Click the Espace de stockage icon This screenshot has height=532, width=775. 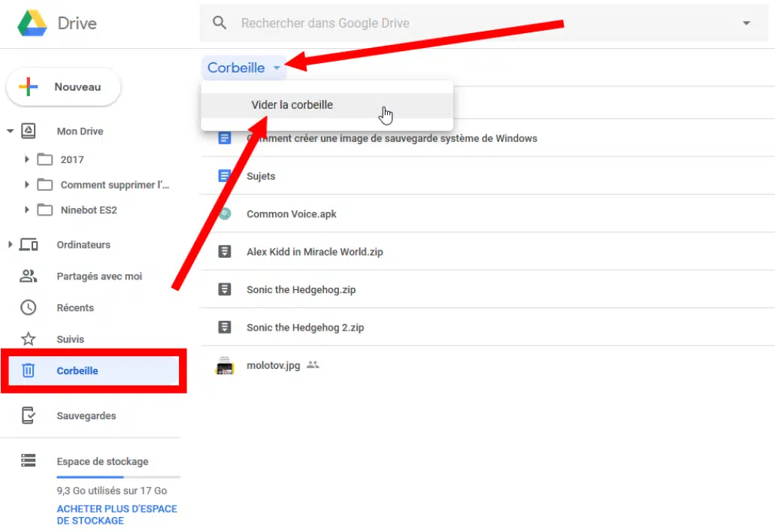[28, 461]
